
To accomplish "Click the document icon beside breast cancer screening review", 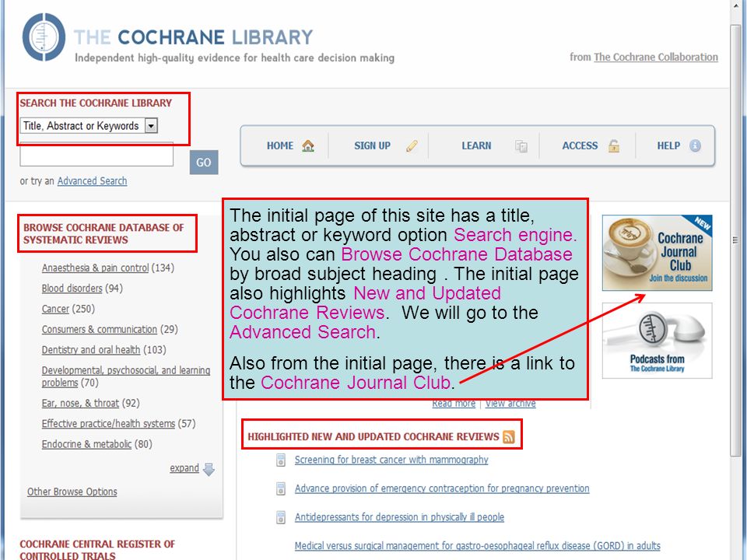I will pos(281,460).
